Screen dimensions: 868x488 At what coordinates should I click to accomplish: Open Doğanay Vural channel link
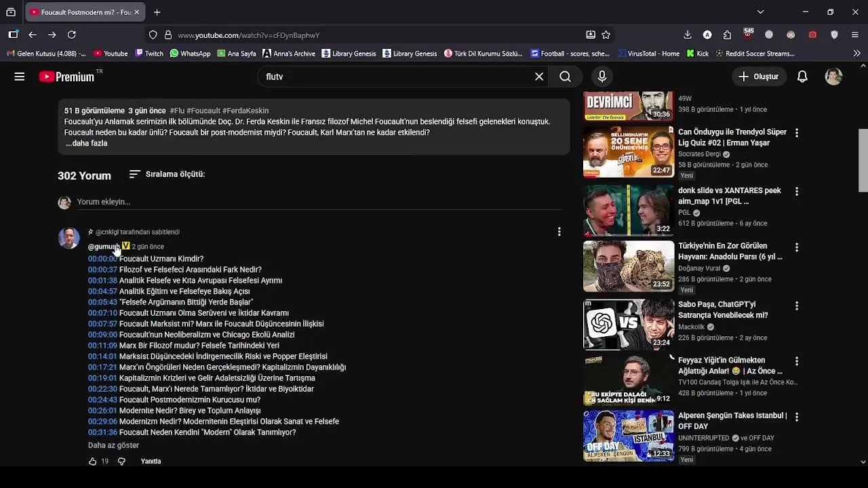click(699, 268)
